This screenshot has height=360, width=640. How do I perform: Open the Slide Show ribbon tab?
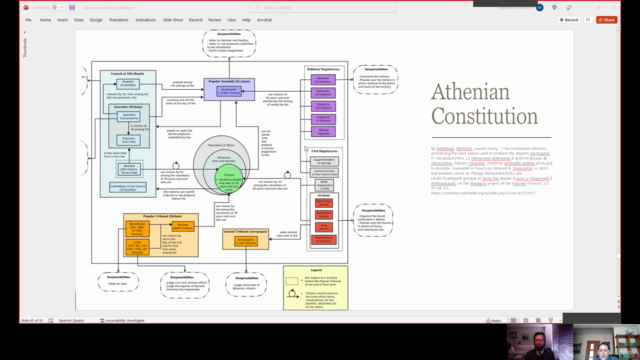tap(173, 20)
